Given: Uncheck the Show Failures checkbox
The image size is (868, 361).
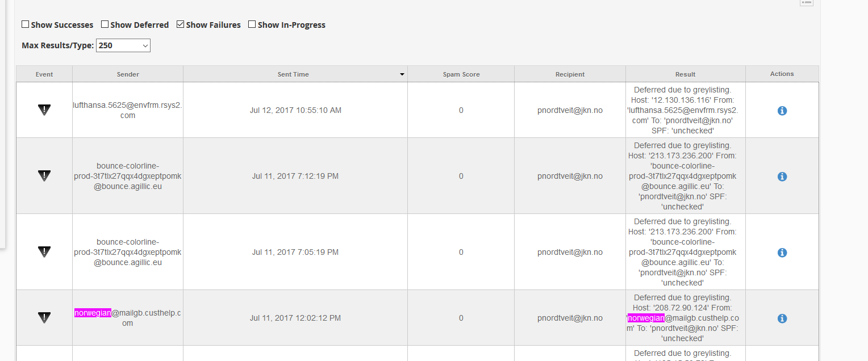Looking at the screenshot, I should 181,24.
